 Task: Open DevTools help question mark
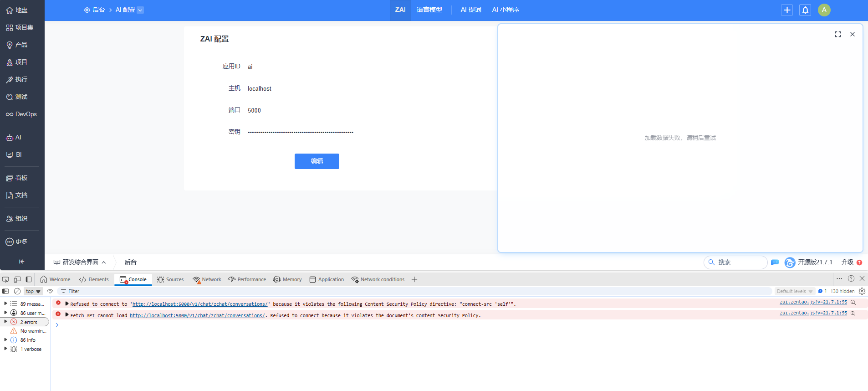[851, 278]
